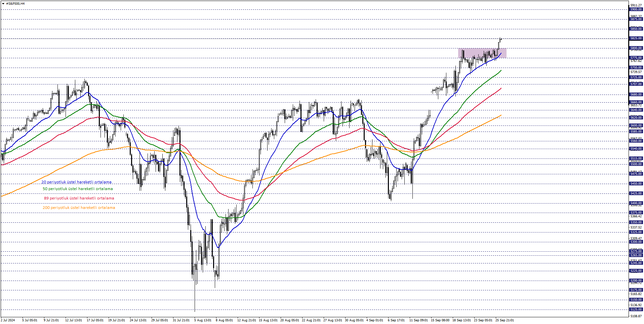Click the 5850.00 price level label
This screenshot has width=644, height=324.
pyautogui.click(x=636, y=29)
